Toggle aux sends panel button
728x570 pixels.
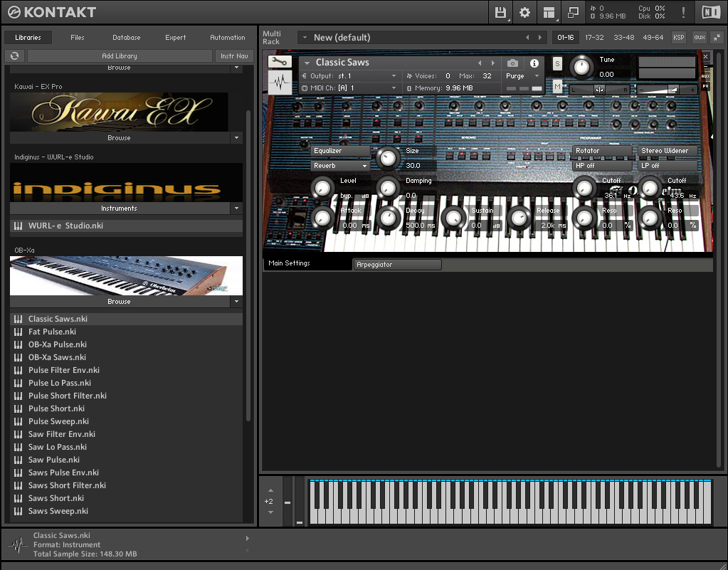click(x=700, y=38)
